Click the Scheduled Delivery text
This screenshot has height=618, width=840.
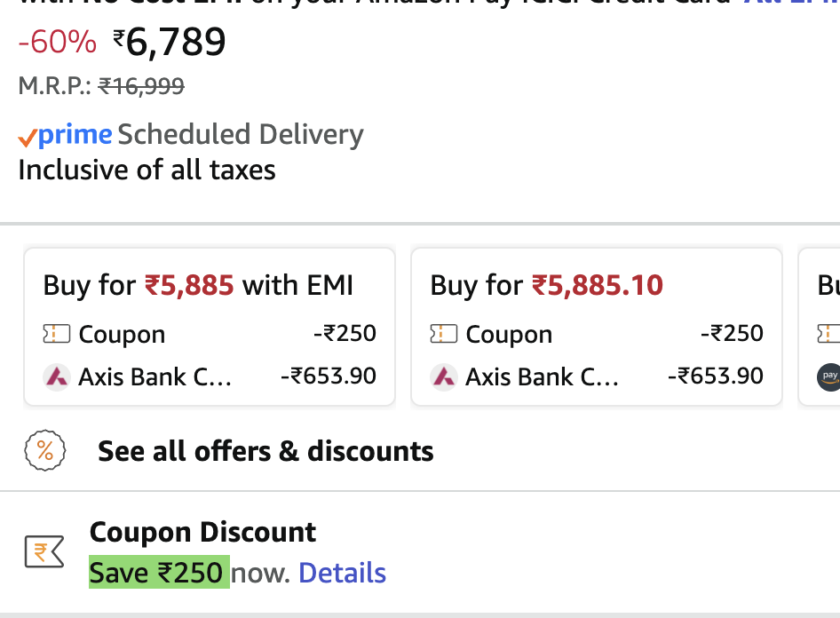(x=240, y=133)
